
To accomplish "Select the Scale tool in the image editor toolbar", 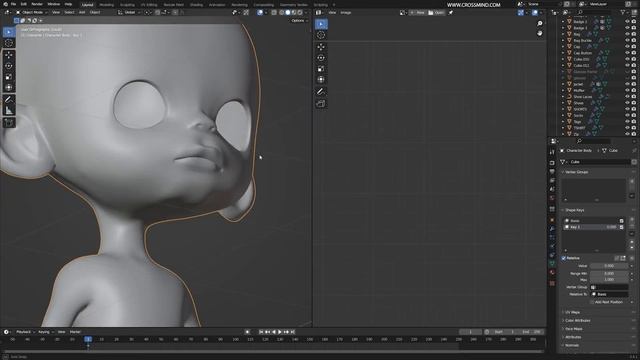I will coord(321,69).
